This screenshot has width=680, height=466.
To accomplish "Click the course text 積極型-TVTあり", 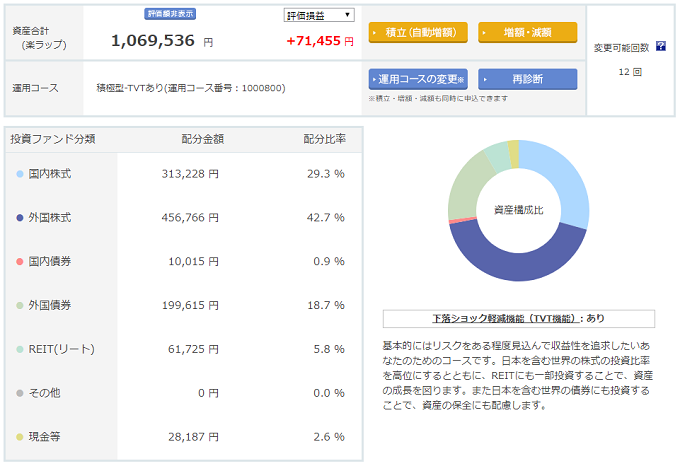I will 130,88.
